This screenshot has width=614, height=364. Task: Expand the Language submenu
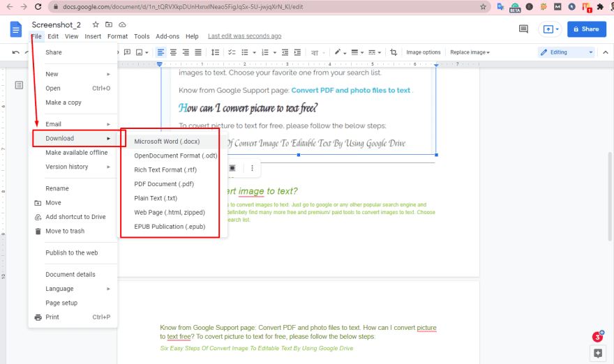tap(108, 289)
